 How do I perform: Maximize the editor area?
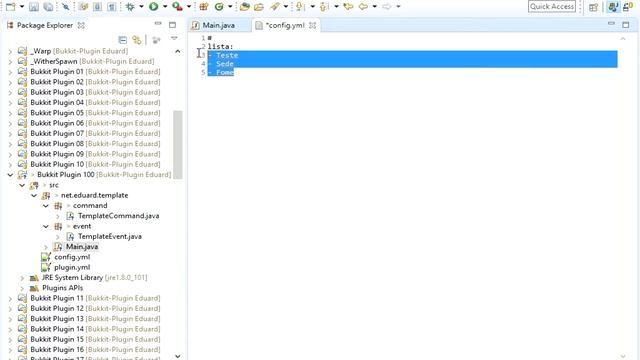[626, 25]
